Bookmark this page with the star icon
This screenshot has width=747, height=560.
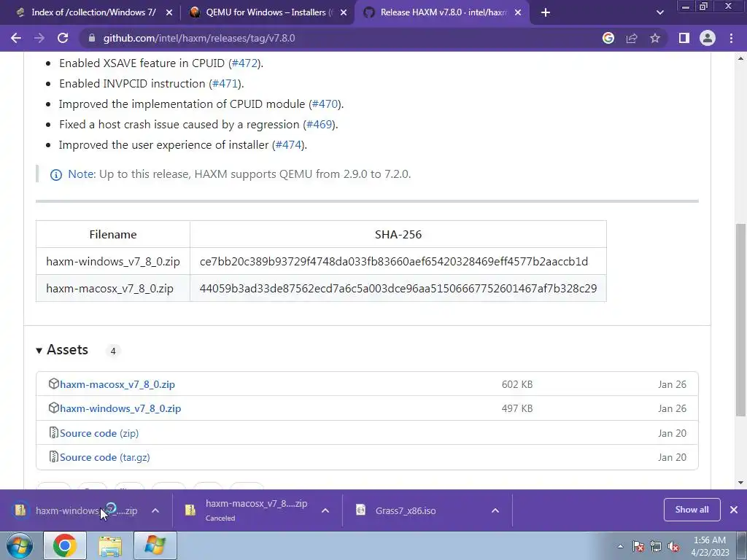655,38
